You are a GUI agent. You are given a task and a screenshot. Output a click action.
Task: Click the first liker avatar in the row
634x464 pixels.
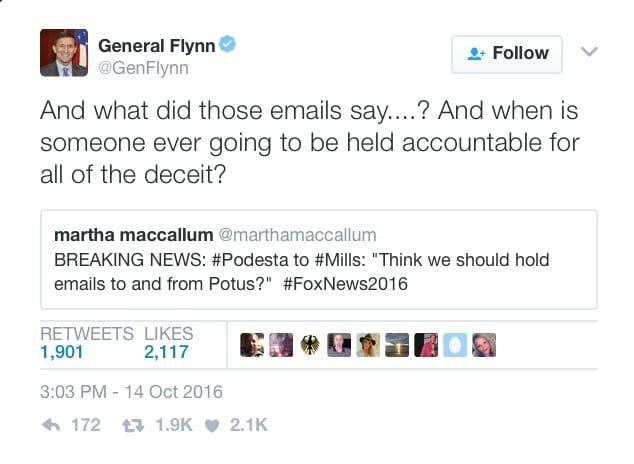[x=252, y=344]
